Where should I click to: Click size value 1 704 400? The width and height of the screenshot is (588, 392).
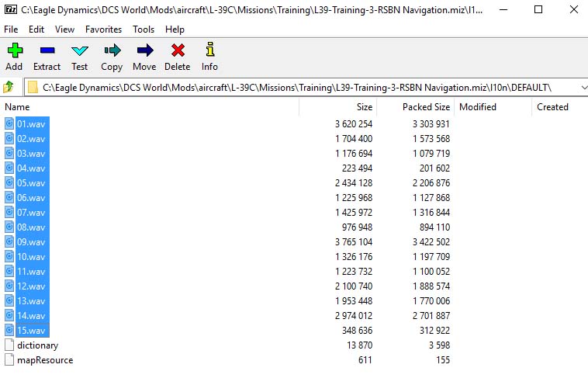[x=354, y=138]
